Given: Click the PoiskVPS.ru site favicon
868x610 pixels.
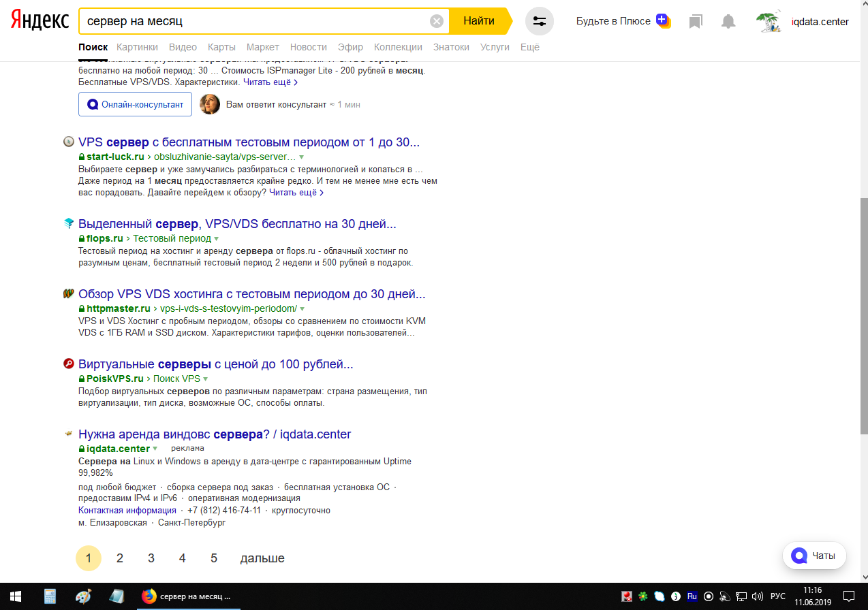Looking at the screenshot, I should click(68, 364).
